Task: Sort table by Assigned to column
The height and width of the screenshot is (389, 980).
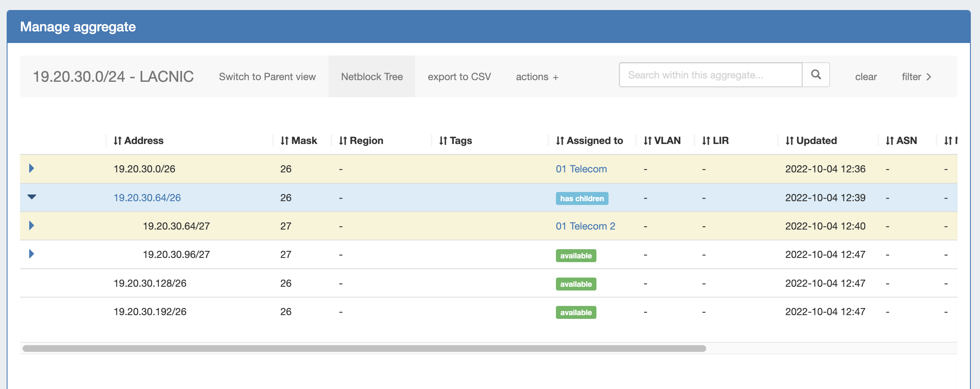Action: pyautogui.click(x=589, y=141)
